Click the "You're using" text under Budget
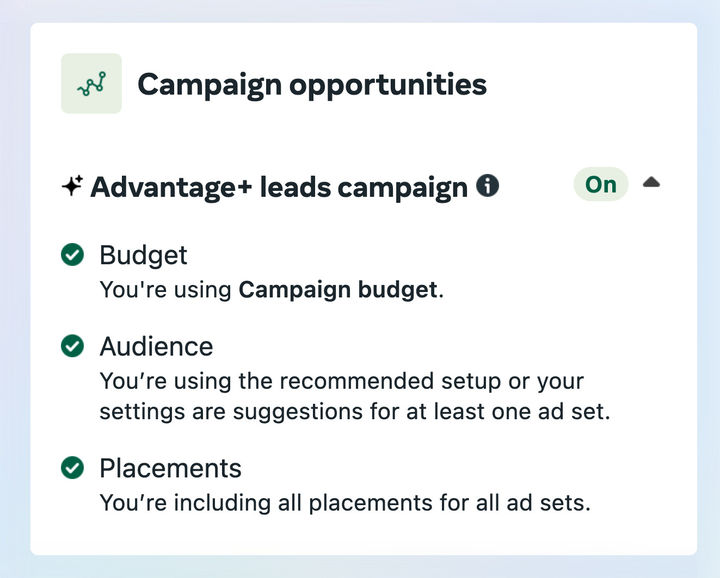Screen dimensions: 720x578 pyautogui.click(x=166, y=290)
